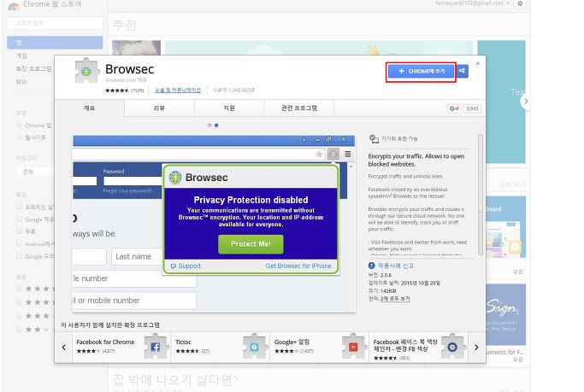Click the Google+ 알림 puzzle icon

coord(353,347)
